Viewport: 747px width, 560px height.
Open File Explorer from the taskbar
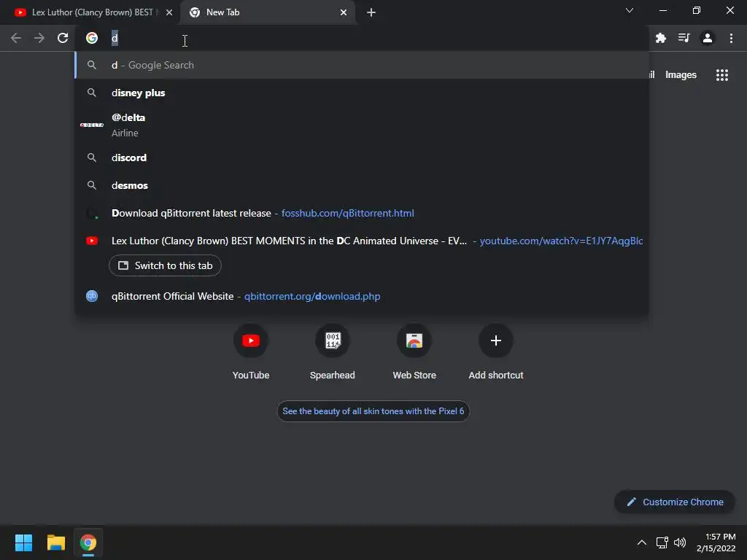tap(55, 542)
